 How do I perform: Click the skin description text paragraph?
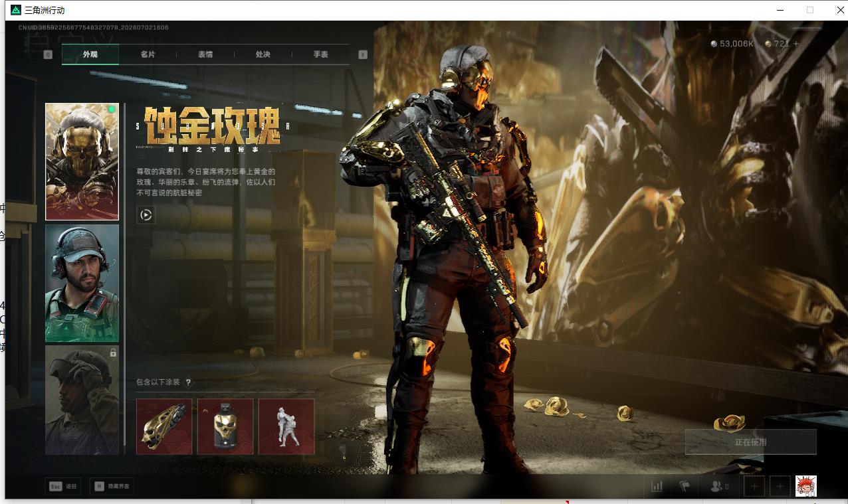(205, 182)
